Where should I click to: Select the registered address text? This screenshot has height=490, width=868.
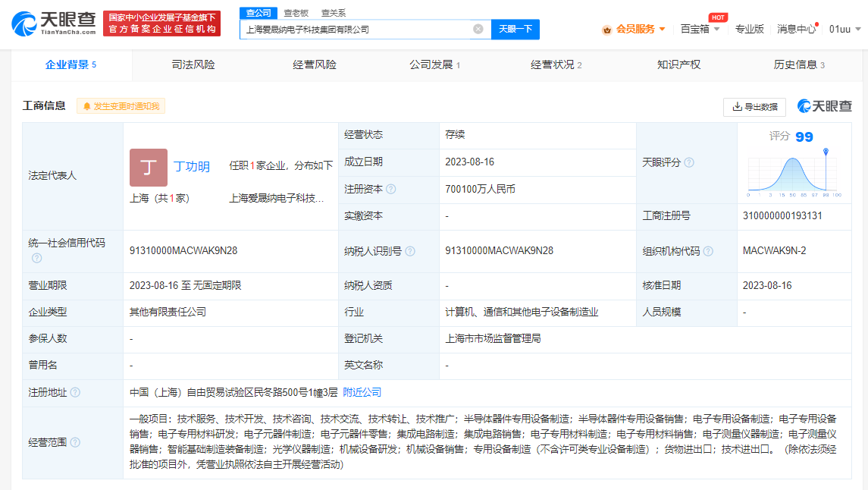(233, 393)
